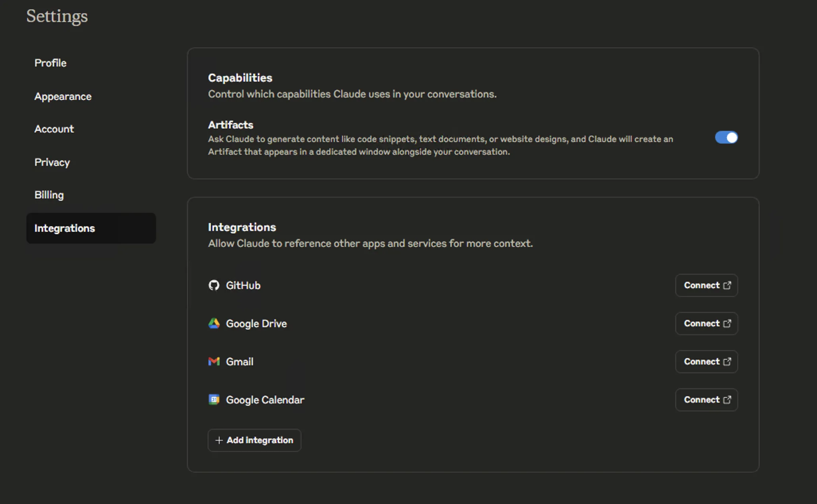Switch to the Billing section
The image size is (817, 504).
click(x=91, y=195)
